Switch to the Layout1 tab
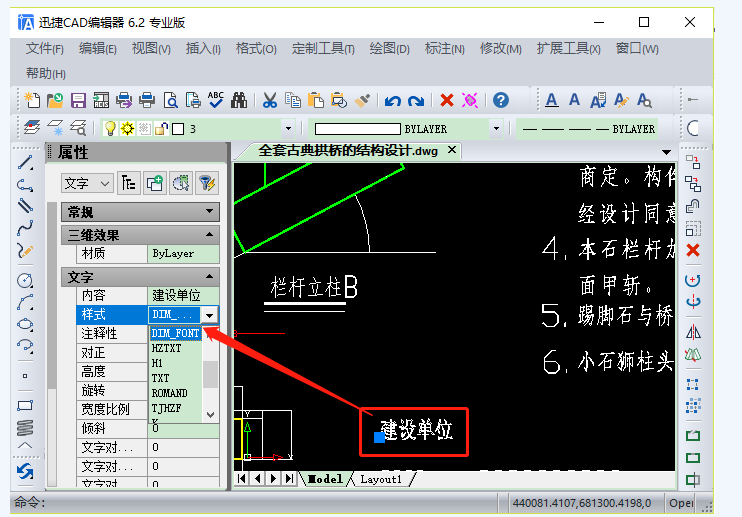The image size is (742, 517). (381, 479)
